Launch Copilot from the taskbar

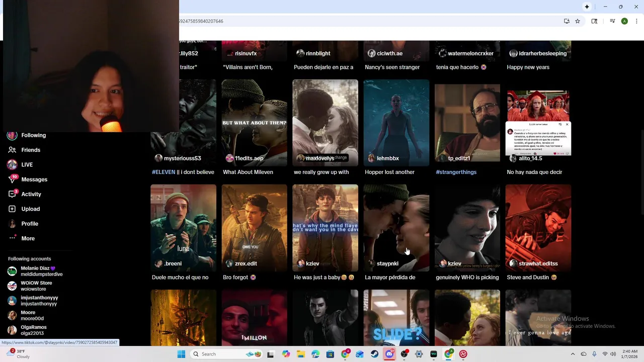(286, 354)
